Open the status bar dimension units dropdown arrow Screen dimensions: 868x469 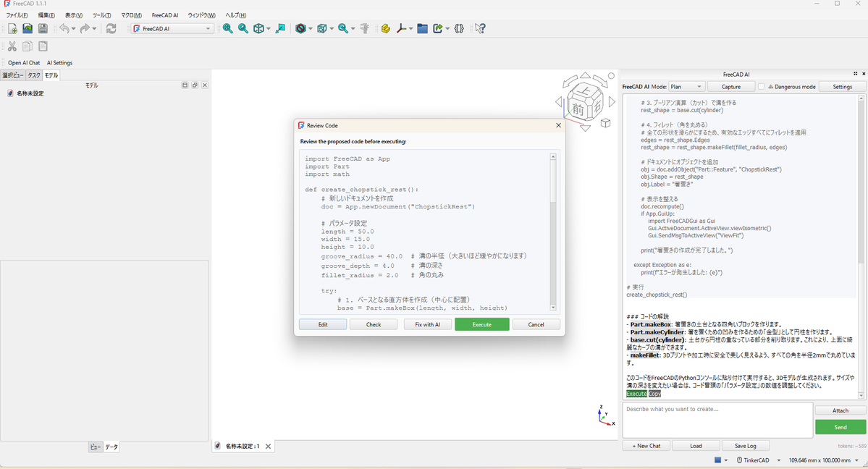(x=856, y=460)
